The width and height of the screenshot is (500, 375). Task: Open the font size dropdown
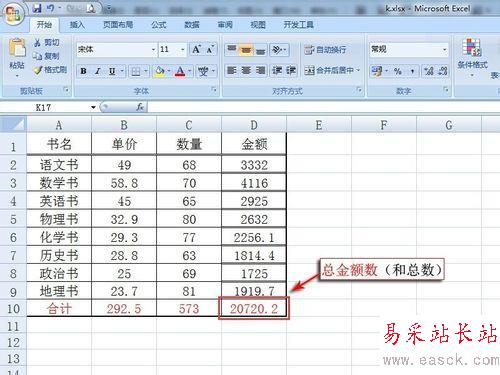[x=183, y=50]
